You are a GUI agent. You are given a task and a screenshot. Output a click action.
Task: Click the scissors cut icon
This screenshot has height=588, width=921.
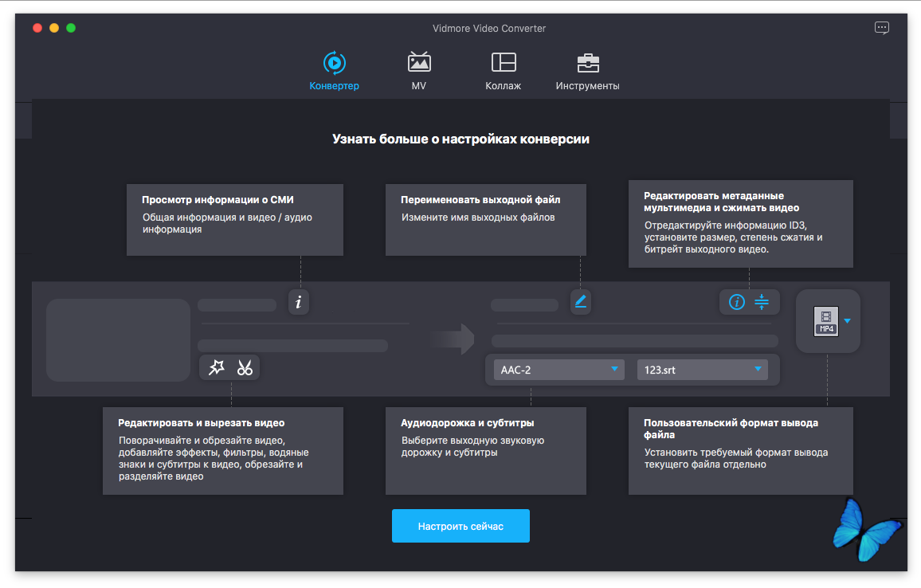tap(245, 367)
